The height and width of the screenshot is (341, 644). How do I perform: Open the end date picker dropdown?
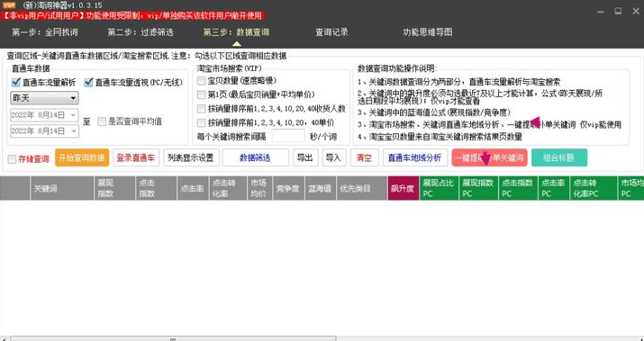pos(74,130)
